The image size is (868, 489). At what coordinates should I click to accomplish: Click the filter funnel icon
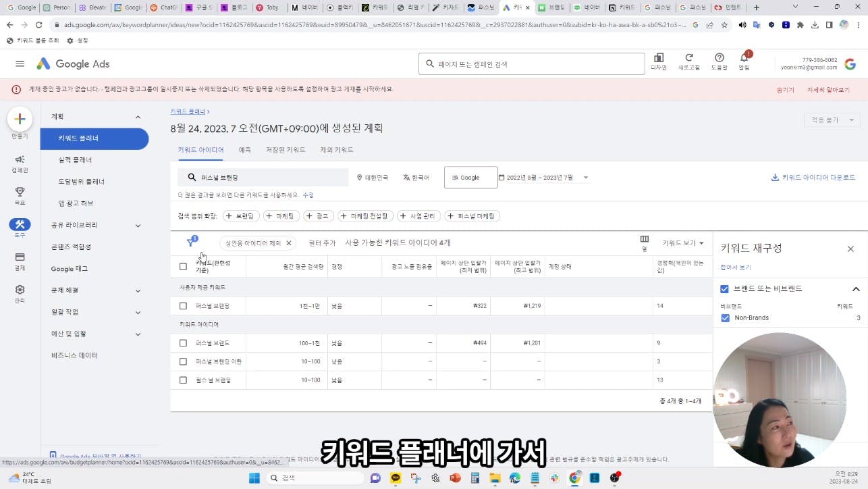191,242
